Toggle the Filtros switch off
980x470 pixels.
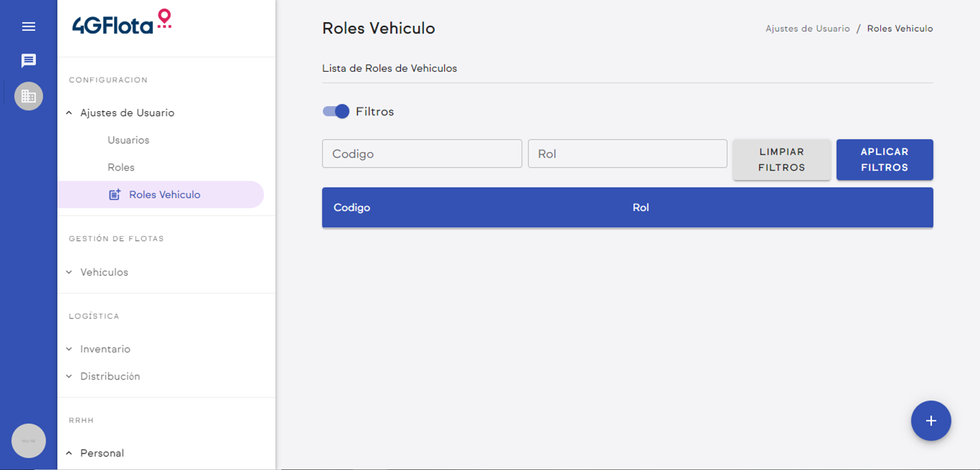tap(336, 111)
